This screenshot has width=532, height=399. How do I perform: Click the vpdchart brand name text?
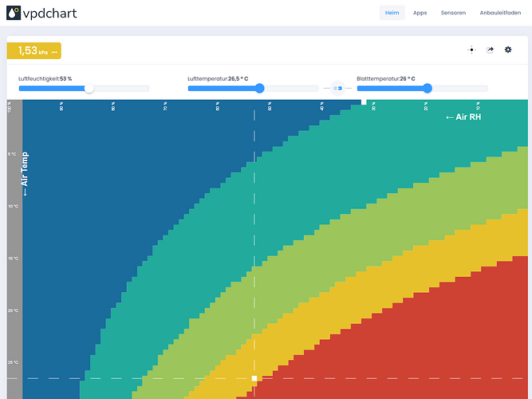tap(50, 14)
